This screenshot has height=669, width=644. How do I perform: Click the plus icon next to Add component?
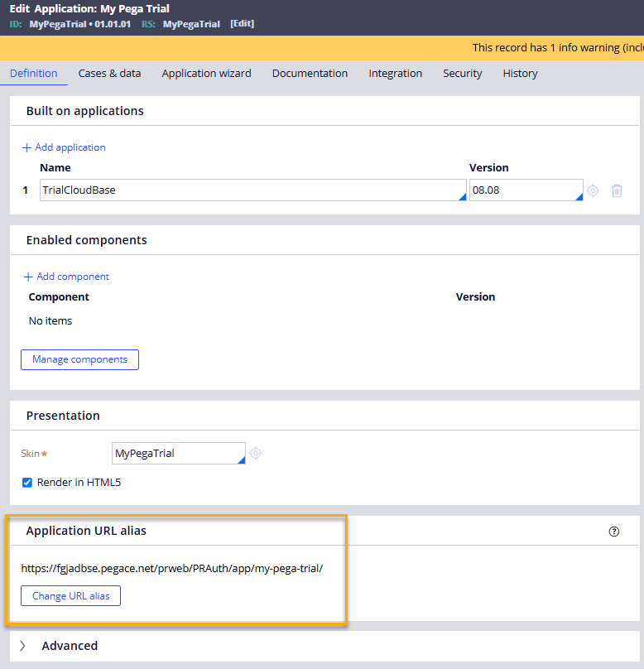30,276
